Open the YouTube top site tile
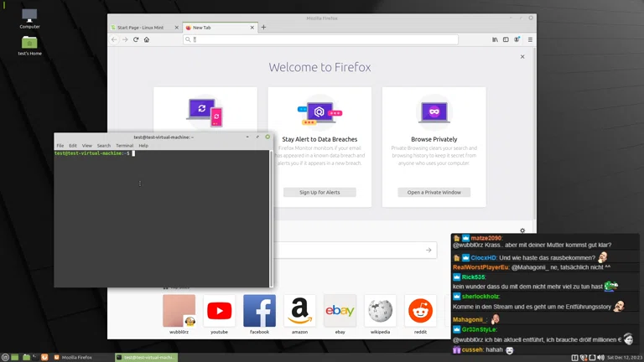Image resolution: width=644 pixels, height=362 pixels. (219, 311)
